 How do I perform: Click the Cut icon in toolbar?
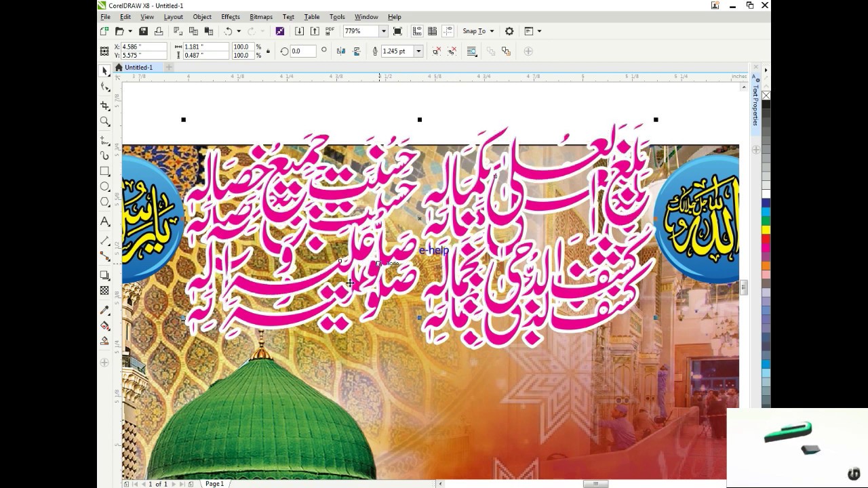pos(178,31)
